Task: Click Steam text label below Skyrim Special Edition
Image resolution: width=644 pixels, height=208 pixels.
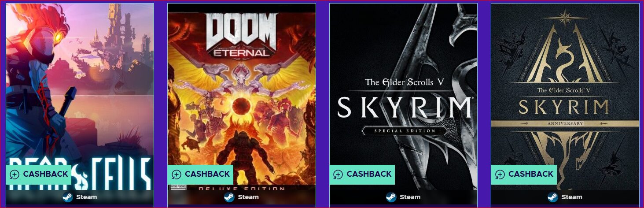Action: click(410, 197)
